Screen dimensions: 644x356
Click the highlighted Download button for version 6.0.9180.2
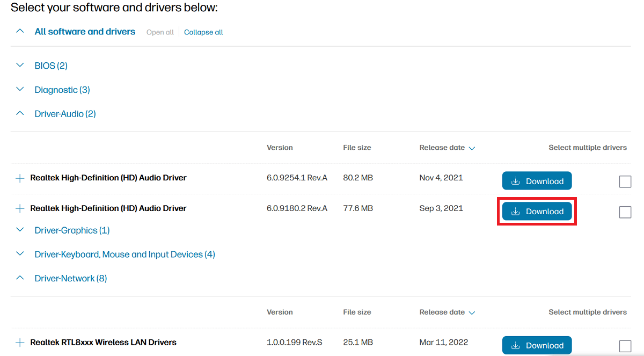click(x=537, y=211)
